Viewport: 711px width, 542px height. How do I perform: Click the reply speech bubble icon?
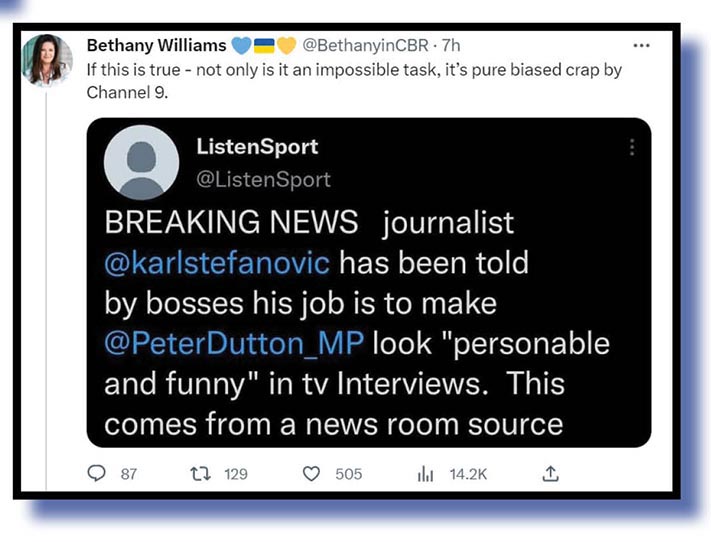[96, 474]
